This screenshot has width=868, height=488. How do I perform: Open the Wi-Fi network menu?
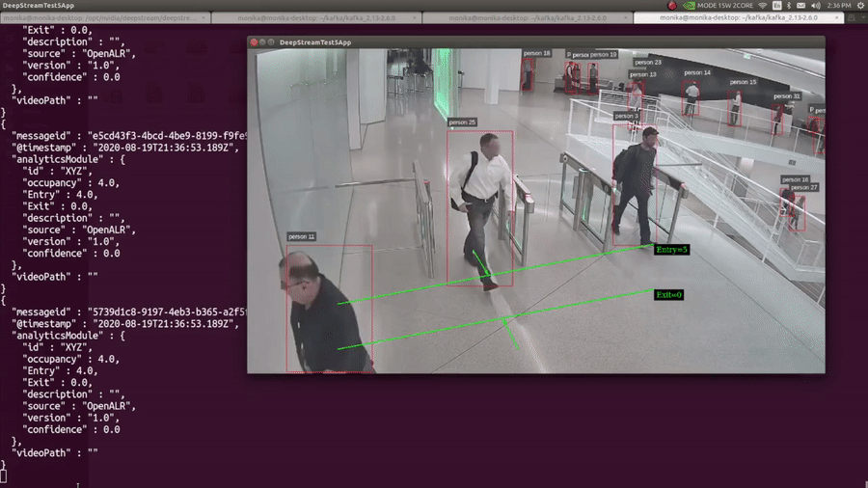click(x=762, y=6)
